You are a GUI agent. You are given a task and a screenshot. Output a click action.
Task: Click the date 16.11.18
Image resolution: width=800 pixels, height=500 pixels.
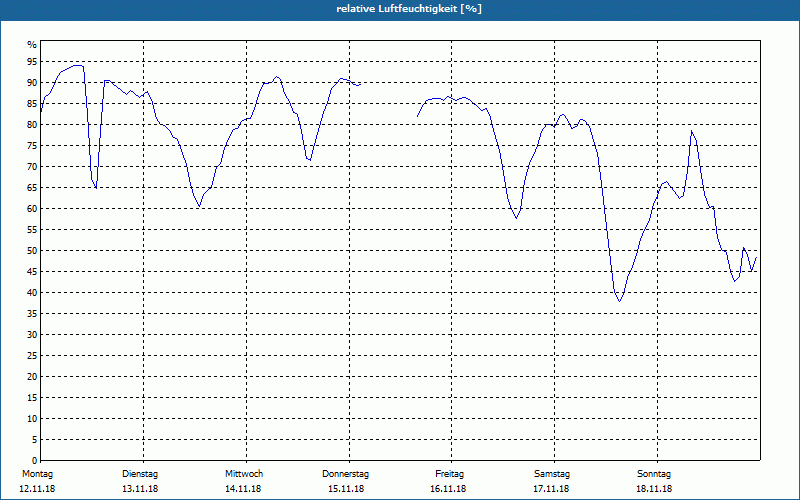(x=448, y=489)
